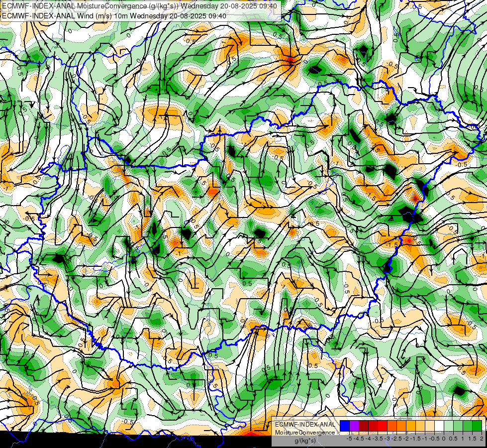
Task: Click the legend scale value '-3'
Action: coord(388,439)
